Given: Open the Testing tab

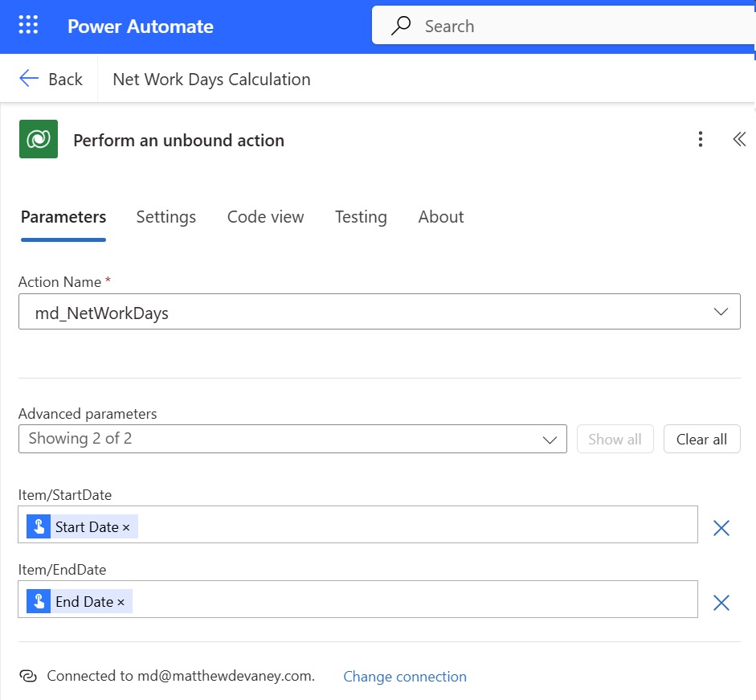Looking at the screenshot, I should 361,217.
